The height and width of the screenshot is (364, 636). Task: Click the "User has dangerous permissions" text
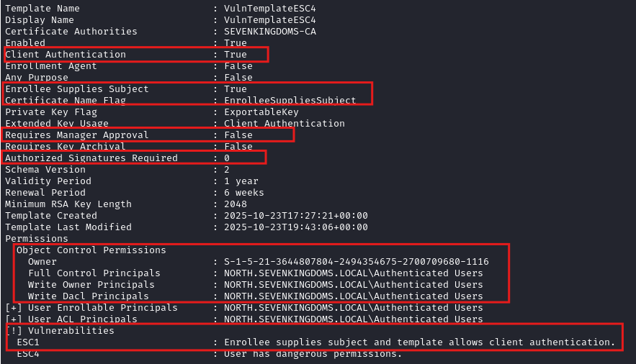coord(313,353)
